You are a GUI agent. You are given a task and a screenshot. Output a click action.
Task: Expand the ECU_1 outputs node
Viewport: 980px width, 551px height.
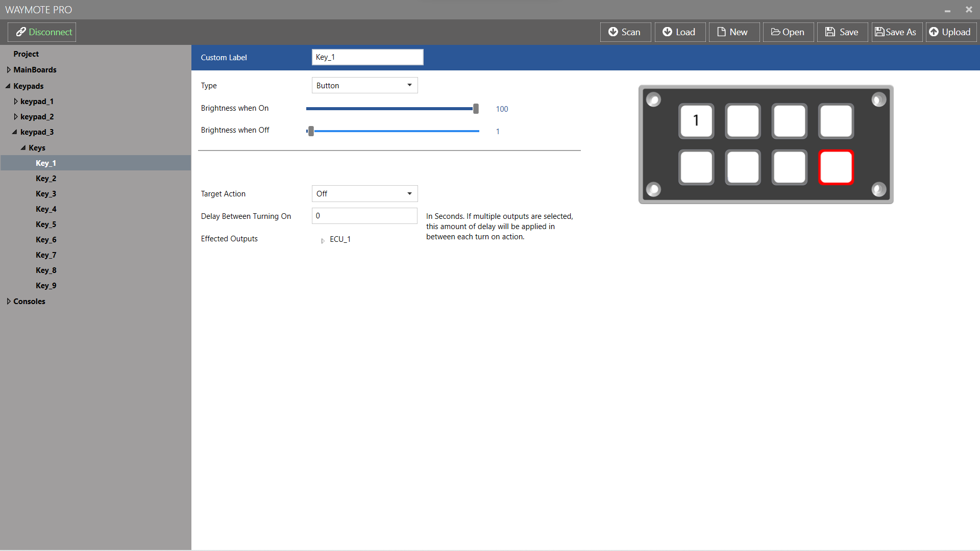(x=323, y=240)
